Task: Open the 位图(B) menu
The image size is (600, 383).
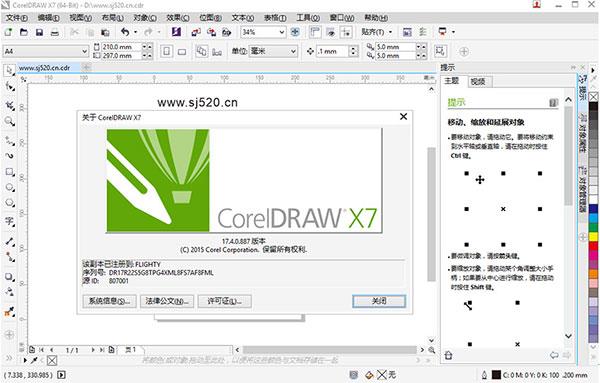Action: pos(210,18)
